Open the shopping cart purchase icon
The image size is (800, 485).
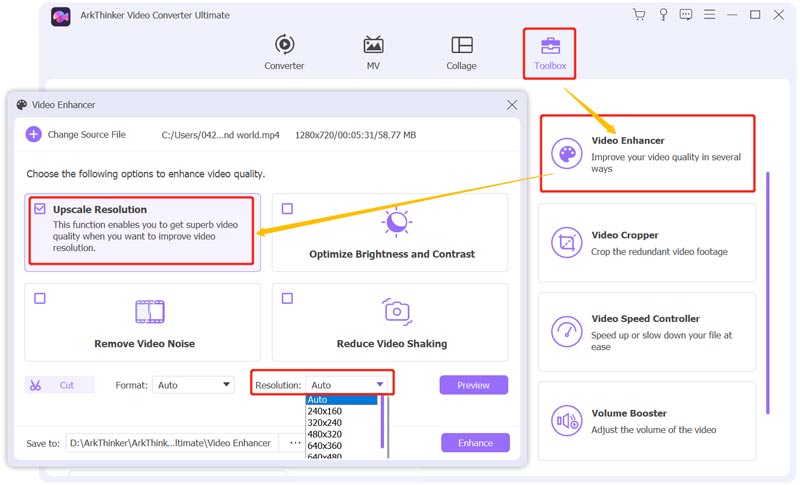click(639, 14)
